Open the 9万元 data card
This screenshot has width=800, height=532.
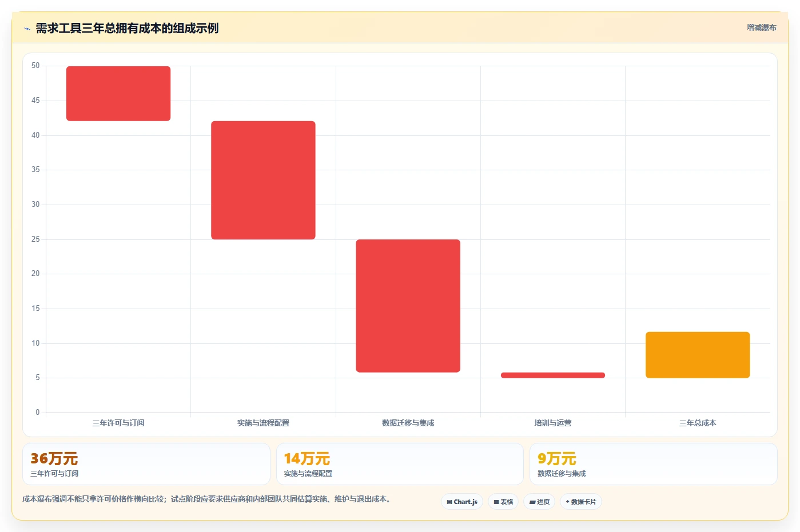pos(653,464)
